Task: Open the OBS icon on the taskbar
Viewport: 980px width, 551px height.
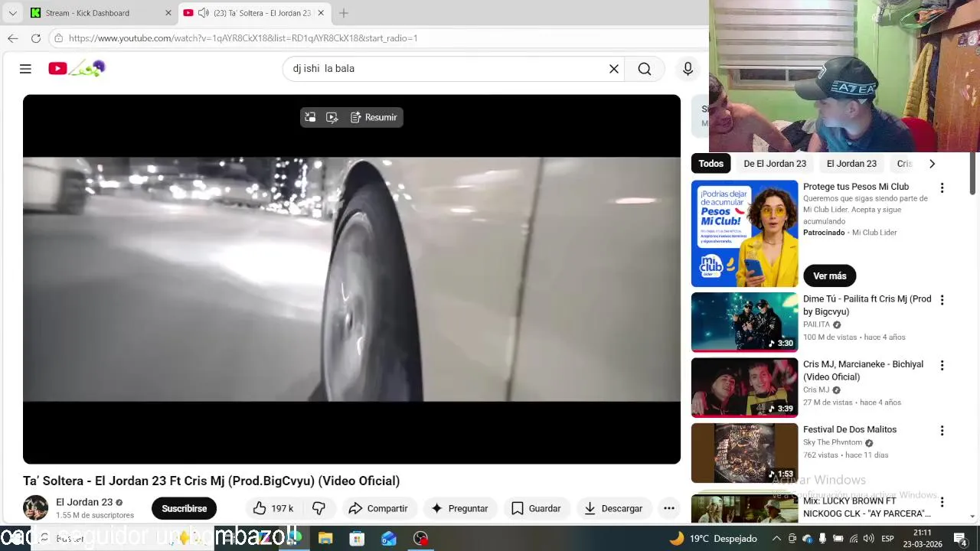Action: click(x=420, y=539)
